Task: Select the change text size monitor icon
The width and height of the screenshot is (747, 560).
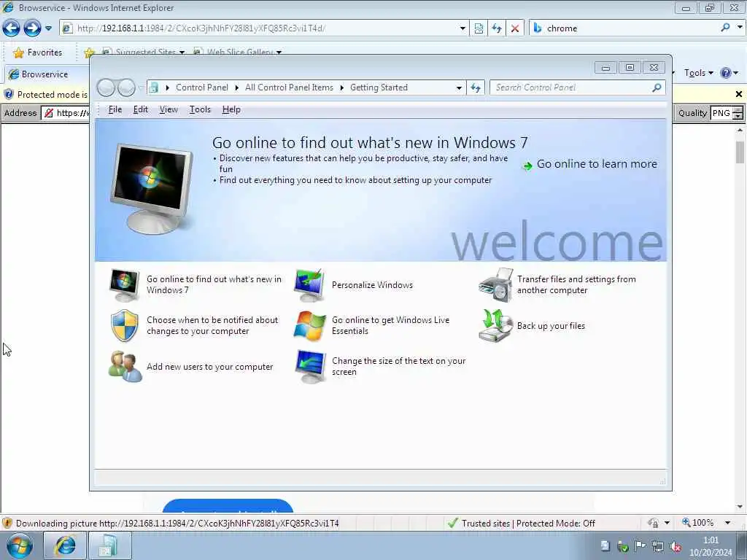Action: click(x=310, y=367)
